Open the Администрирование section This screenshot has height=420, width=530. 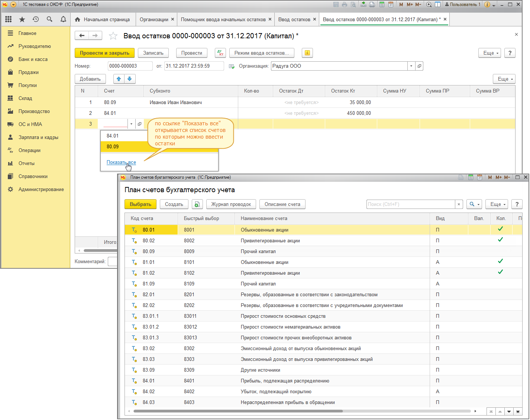pyautogui.click(x=41, y=189)
